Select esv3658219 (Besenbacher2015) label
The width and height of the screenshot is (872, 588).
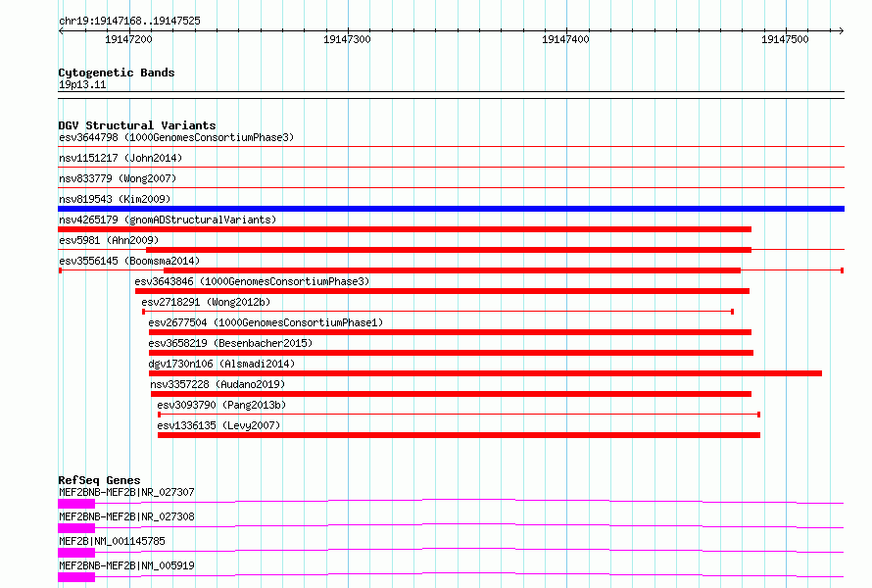(x=230, y=343)
